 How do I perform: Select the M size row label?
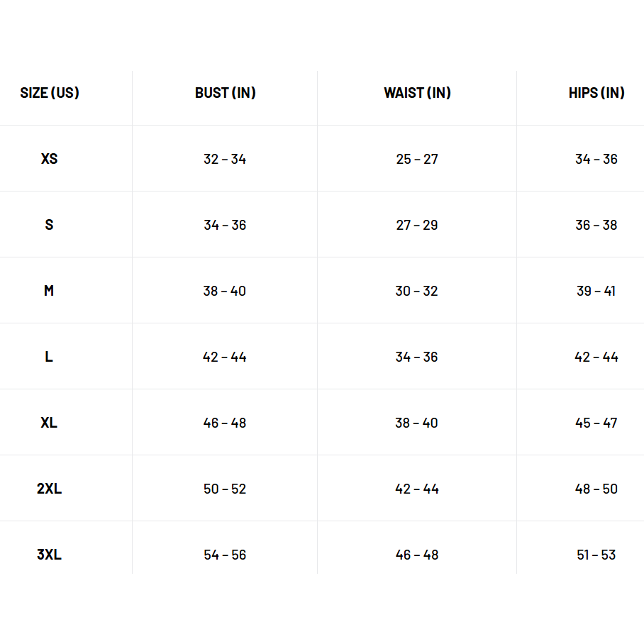point(49,291)
